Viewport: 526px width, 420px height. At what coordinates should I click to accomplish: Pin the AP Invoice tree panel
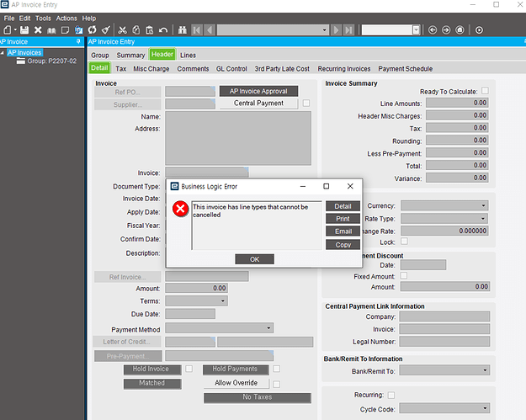(78, 41)
